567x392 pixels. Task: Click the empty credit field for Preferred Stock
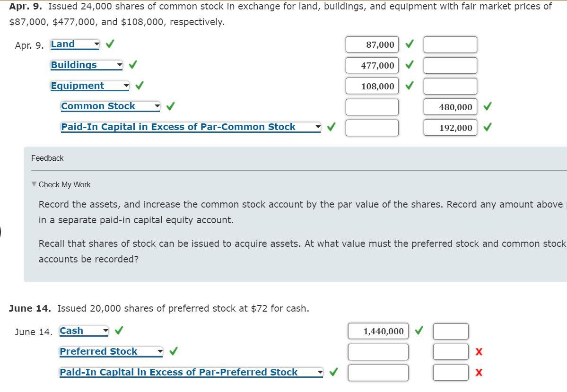[x=451, y=352]
